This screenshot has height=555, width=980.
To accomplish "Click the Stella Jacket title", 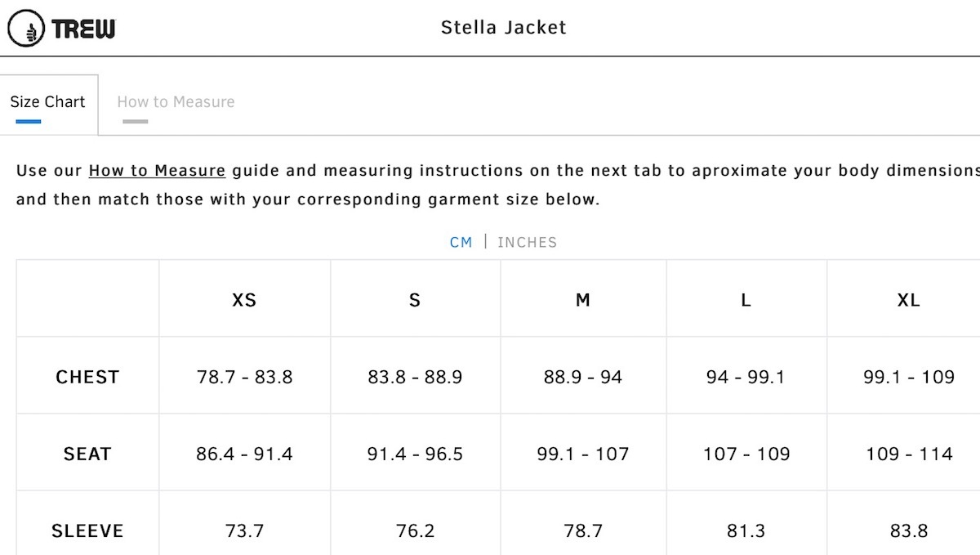I will pos(504,27).
